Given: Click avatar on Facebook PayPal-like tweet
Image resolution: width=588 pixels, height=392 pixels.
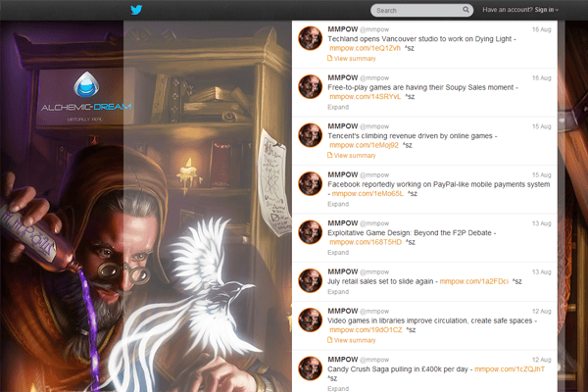Looking at the screenshot, I should [310, 184].
